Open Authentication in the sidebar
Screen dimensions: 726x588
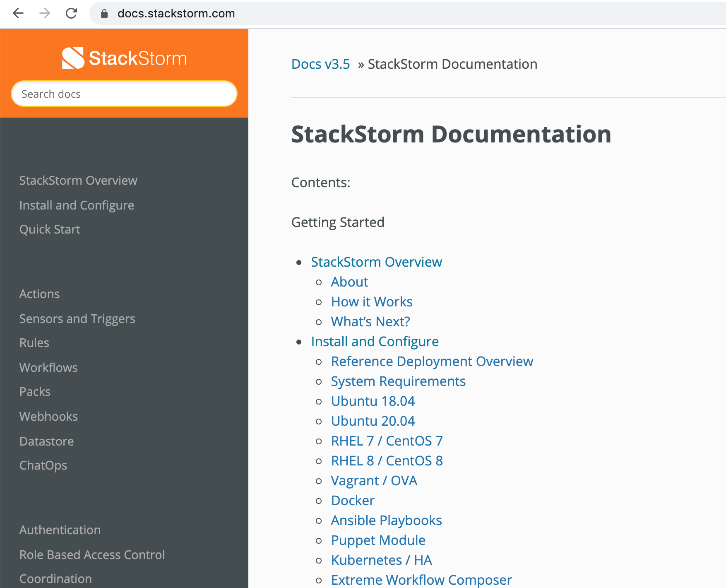60,530
